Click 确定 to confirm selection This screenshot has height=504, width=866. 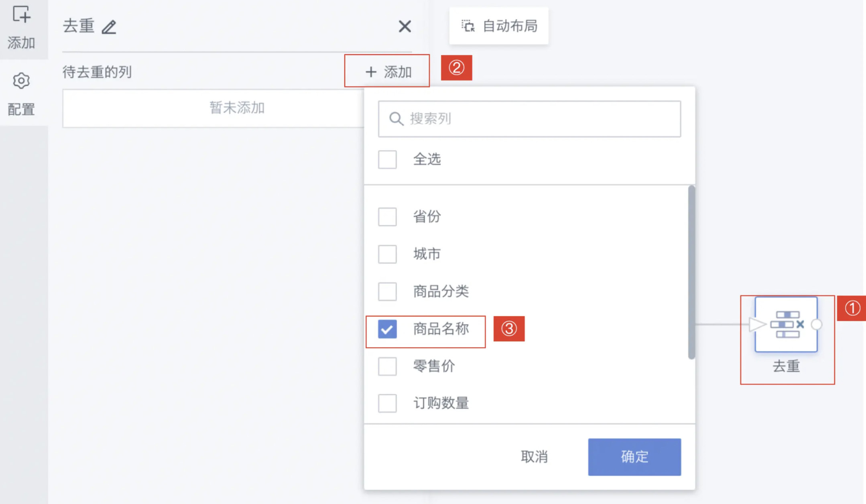(634, 457)
